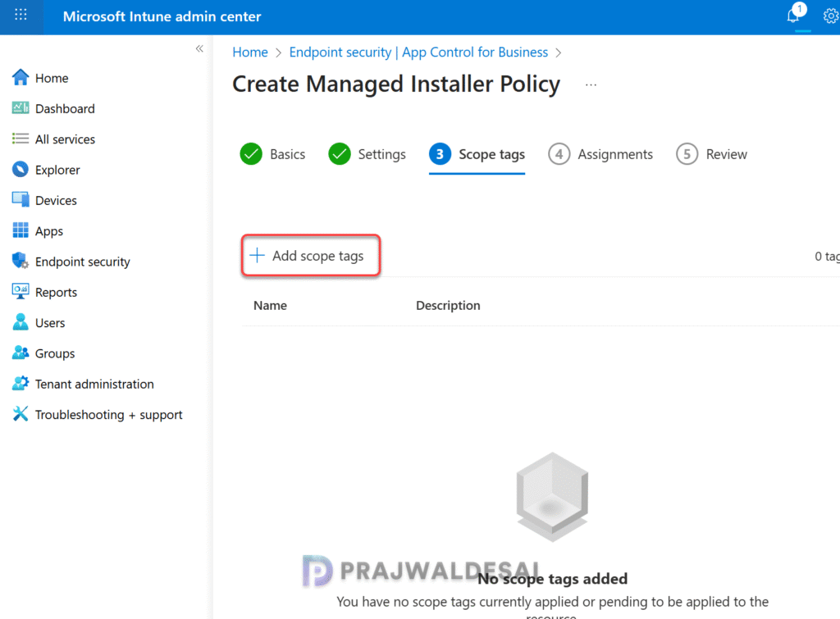Click the step 5 circle icon
Image resolution: width=840 pixels, height=619 pixels.
[x=687, y=154]
